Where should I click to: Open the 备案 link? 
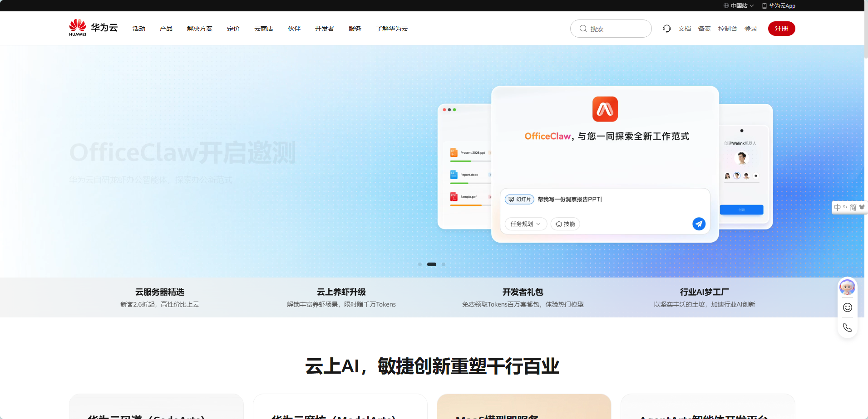(705, 29)
